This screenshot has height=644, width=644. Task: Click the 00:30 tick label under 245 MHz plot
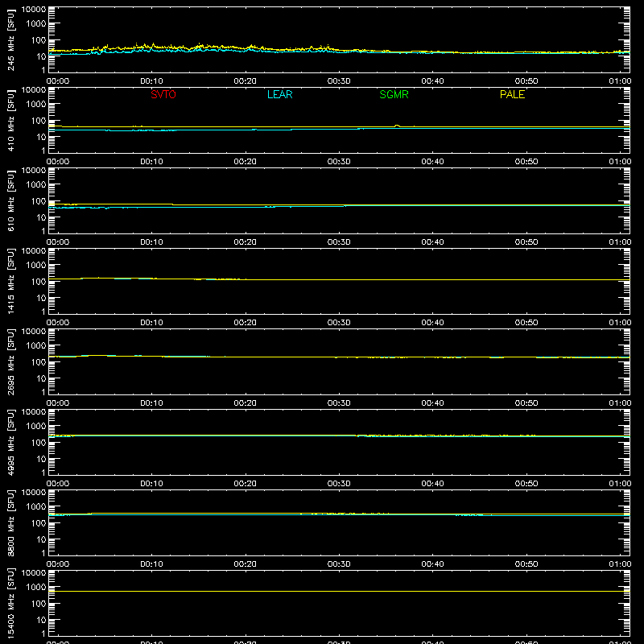pyautogui.click(x=339, y=81)
